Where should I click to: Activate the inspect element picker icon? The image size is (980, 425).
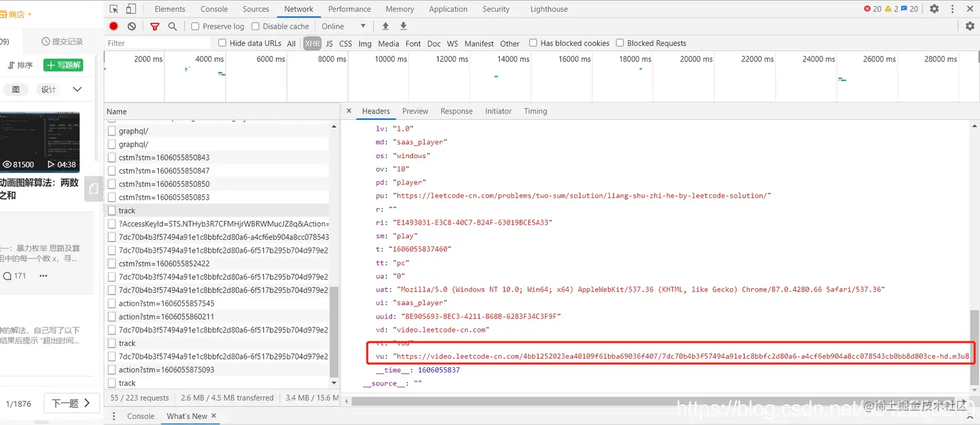coord(114,9)
